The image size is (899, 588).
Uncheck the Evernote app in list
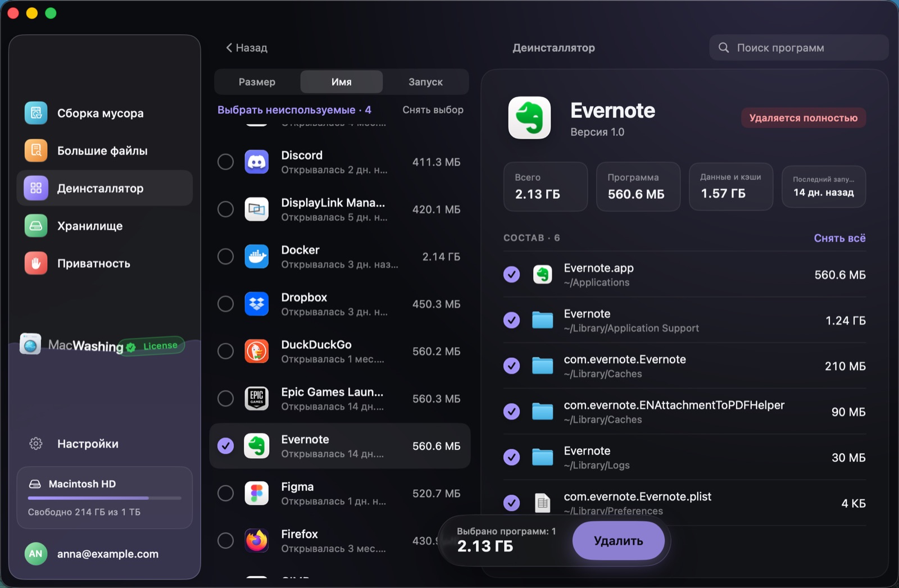[225, 446]
